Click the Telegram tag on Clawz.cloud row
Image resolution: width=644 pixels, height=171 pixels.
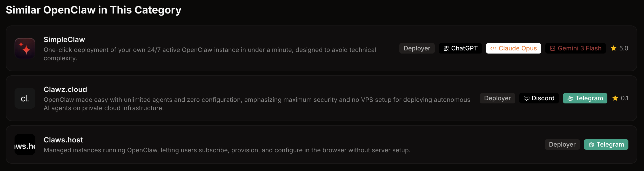(585, 98)
